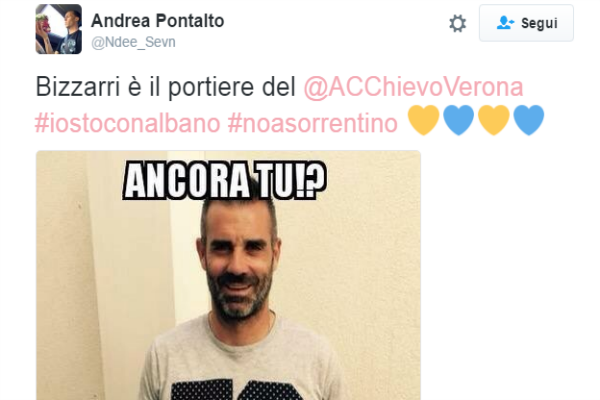The height and width of the screenshot is (400, 600).
Task: Click the follow-person icon in Segui button
Action: click(505, 23)
